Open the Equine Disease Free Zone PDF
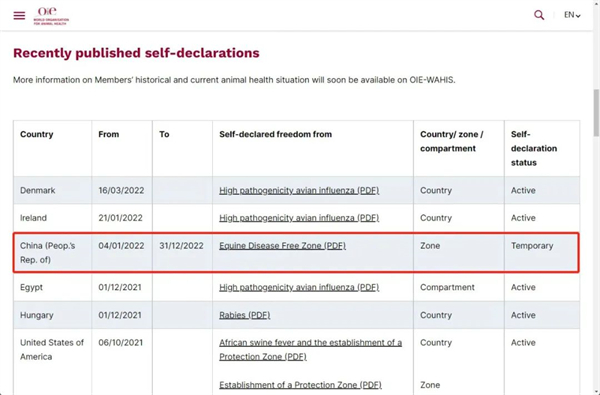Screen dimensions: 600x395 282,246
